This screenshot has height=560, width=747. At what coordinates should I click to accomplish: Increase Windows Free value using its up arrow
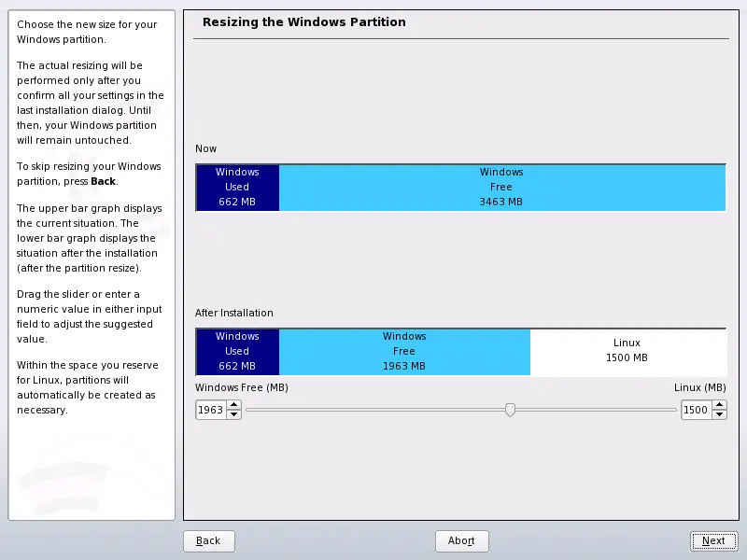click(x=233, y=405)
